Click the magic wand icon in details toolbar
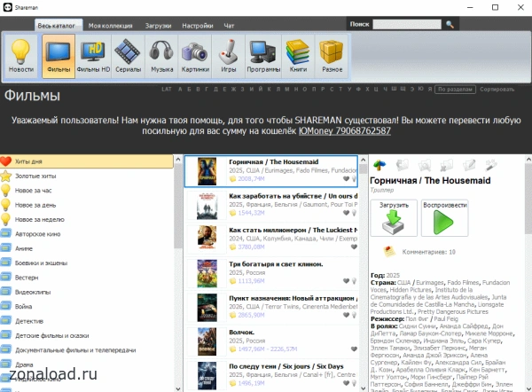The height and width of the screenshot is (392, 532). click(x=491, y=165)
